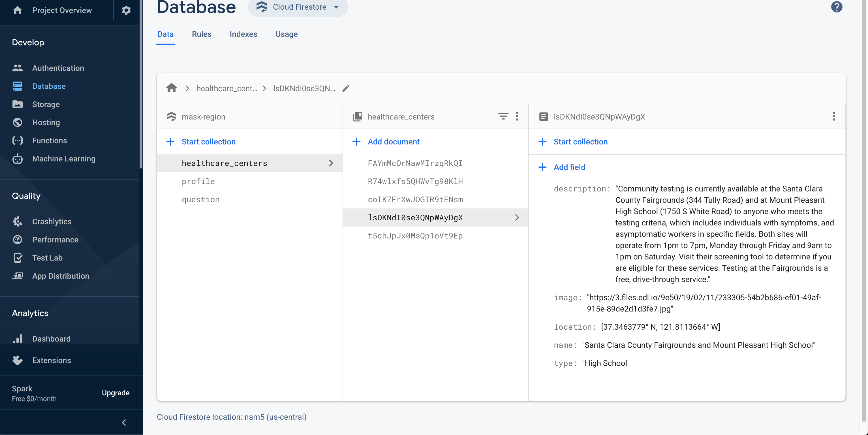Open Crashlytics from the sidebar
Screen dimensions: 868x435
point(52,221)
